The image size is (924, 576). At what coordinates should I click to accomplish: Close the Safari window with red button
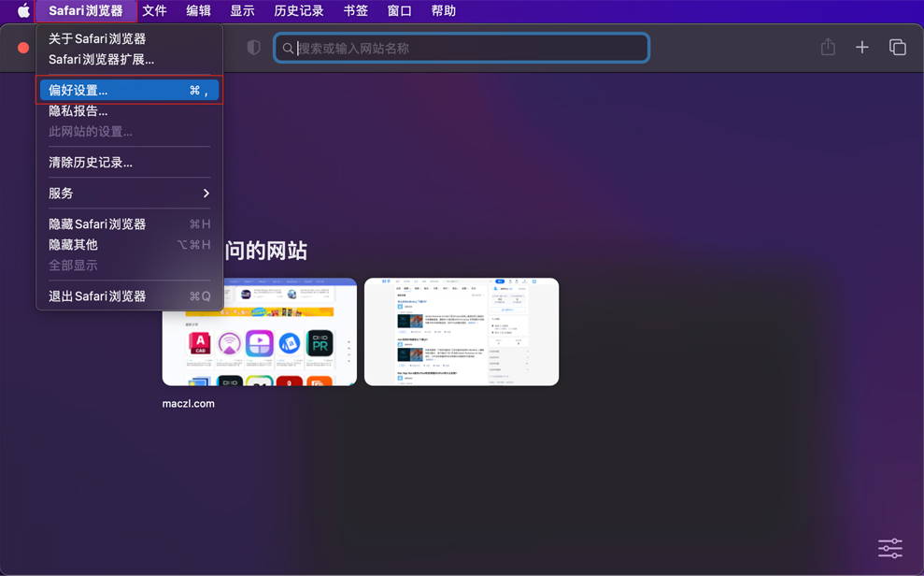point(23,49)
